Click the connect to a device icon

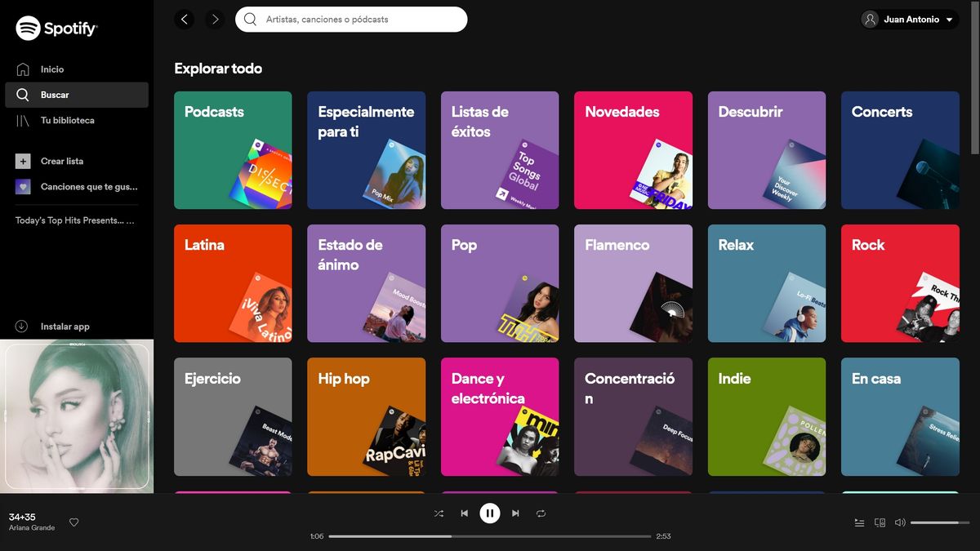pos(880,522)
